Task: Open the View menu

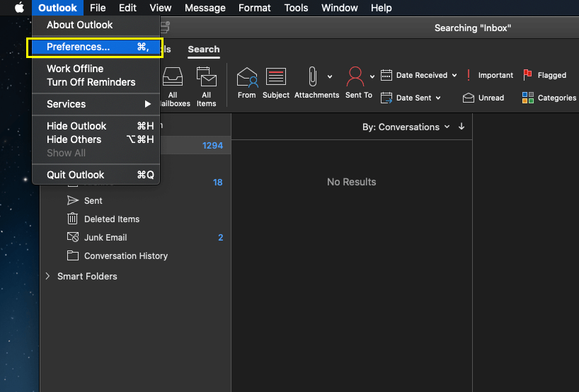Action: coord(160,8)
